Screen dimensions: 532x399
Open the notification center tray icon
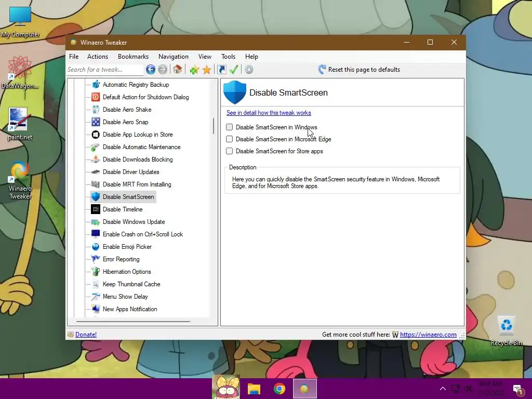tap(517, 389)
